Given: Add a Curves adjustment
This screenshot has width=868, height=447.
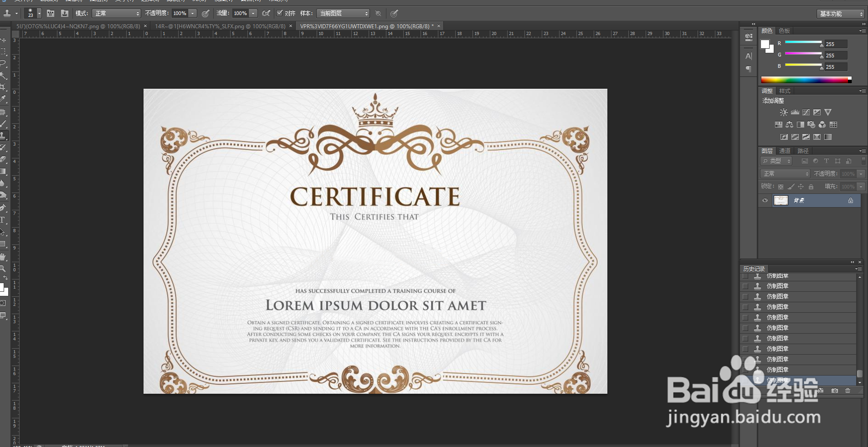Looking at the screenshot, I should coord(806,112).
